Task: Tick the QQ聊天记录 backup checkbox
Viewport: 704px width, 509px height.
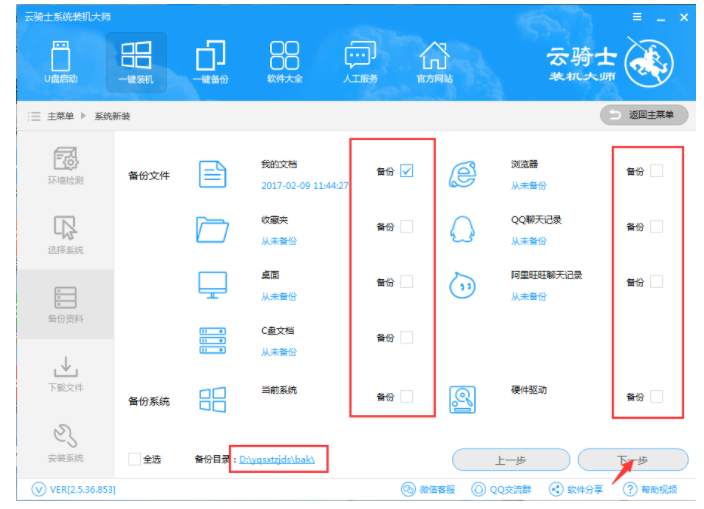Action: pos(656,227)
